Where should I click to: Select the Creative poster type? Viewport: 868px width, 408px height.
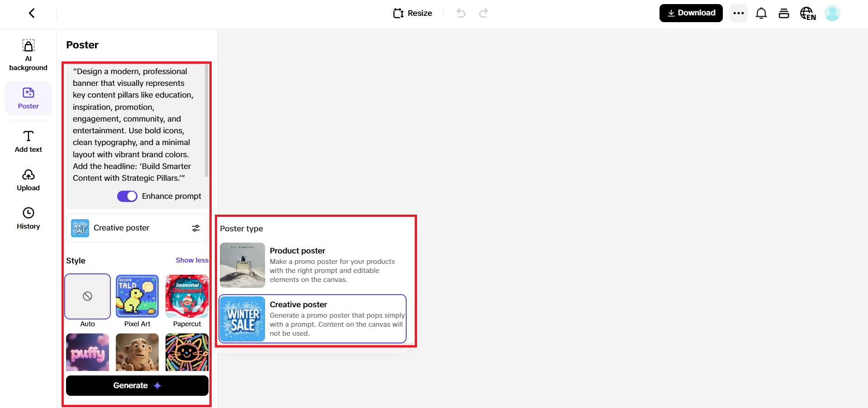(312, 319)
